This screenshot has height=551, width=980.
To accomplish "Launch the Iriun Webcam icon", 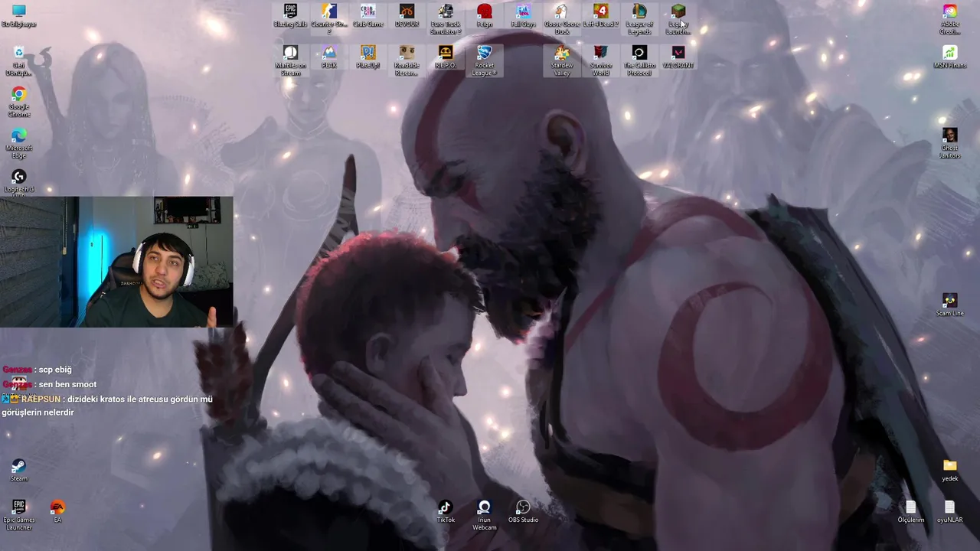I will coord(485,514).
